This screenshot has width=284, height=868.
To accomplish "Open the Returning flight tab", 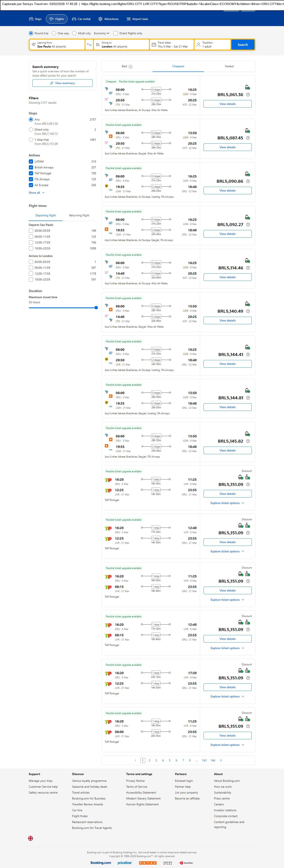I will [x=79, y=215].
